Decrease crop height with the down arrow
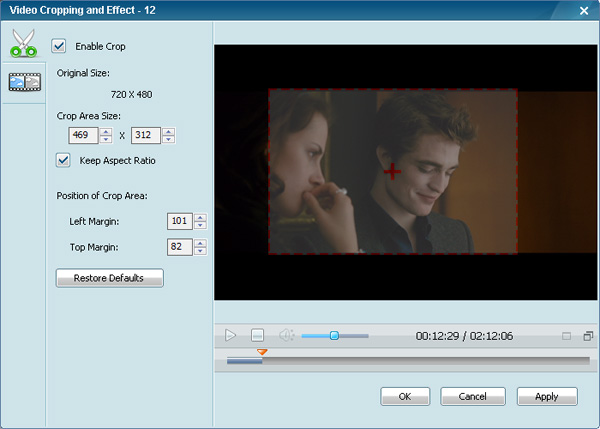The height and width of the screenshot is (429, 600). pos(168,139)
